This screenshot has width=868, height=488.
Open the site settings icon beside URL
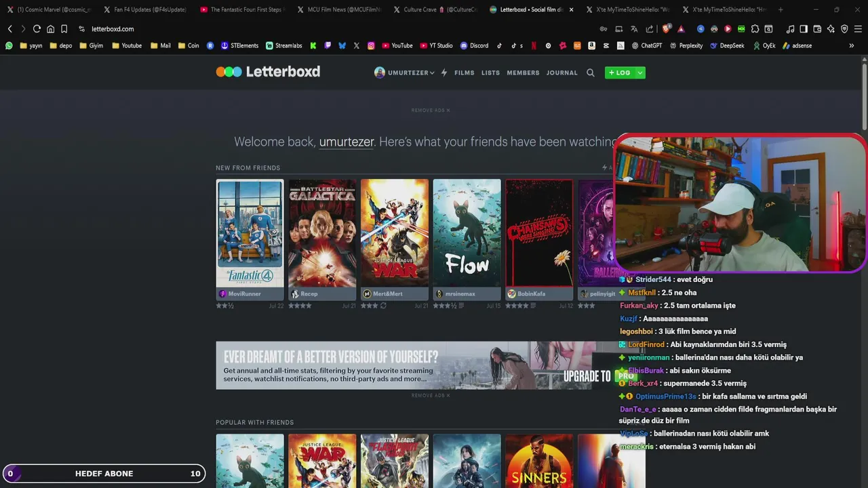pos(81,29)
